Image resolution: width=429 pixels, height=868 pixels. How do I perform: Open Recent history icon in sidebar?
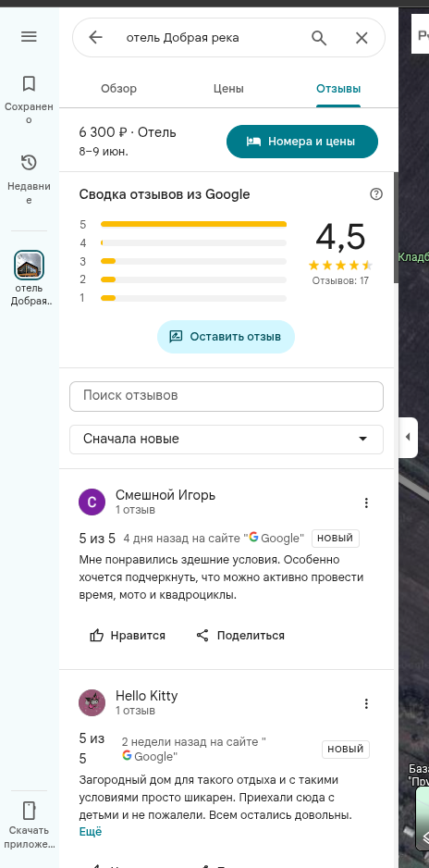pos(29,163)
